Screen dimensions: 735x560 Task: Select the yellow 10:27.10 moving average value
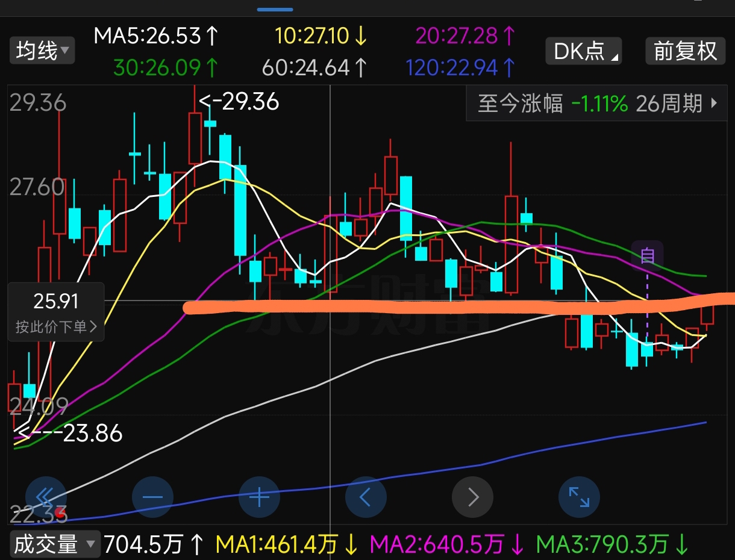coord(321,36)
